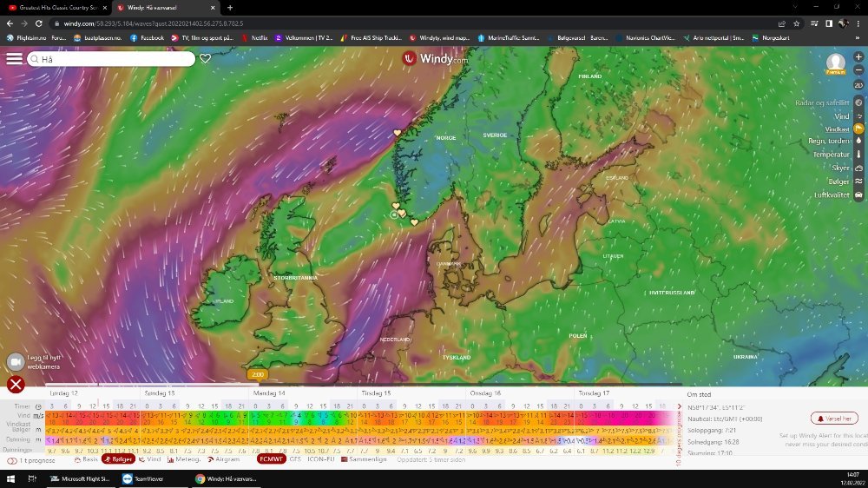Viewport: 868px width, 488px height.
Task: Select the Luftkvalitet layer icon
Action: coord(858,195)
